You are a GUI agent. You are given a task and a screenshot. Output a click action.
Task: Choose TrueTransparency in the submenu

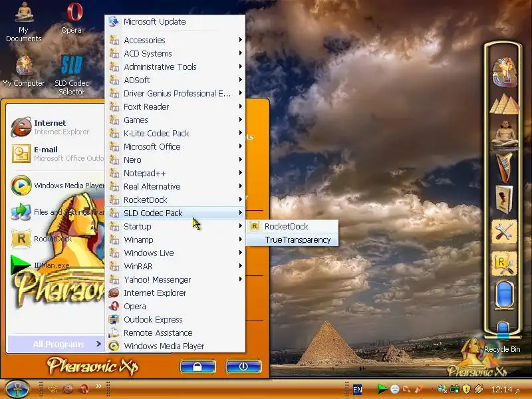292,239
